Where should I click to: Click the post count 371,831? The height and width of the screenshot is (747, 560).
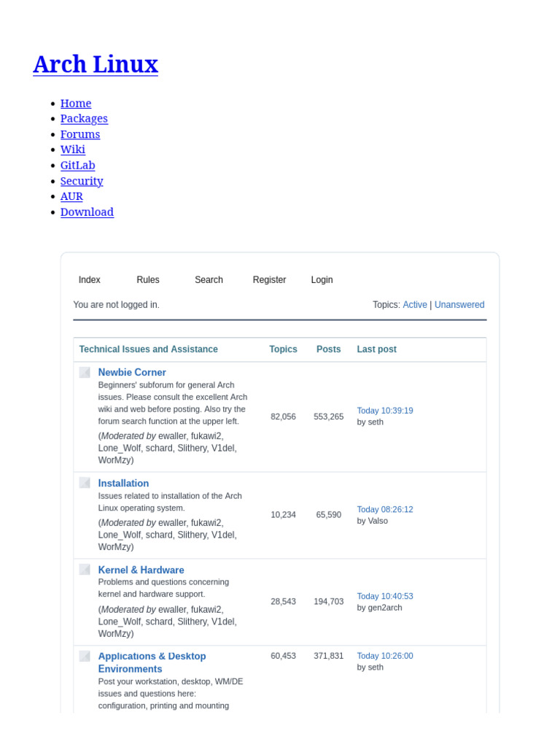[329, 656]
